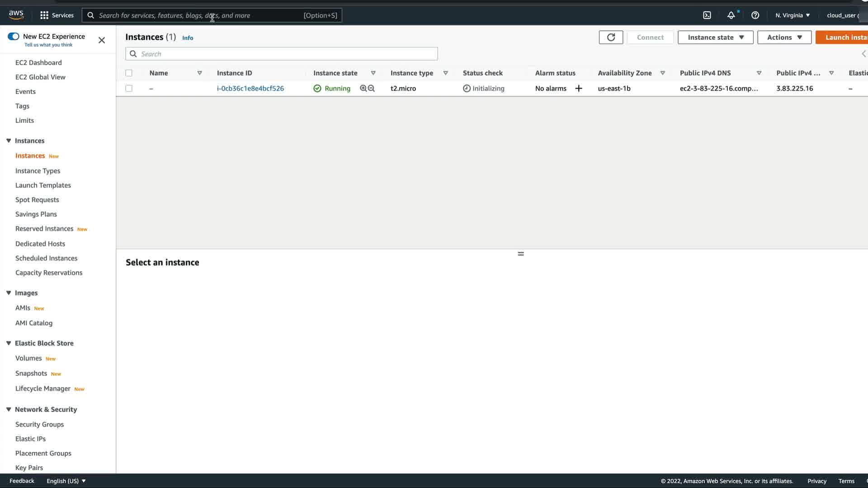Open the instance ID i-0cb36c1e8e4bcf526 link
868x488 pixels.
[x=250, y=89]
